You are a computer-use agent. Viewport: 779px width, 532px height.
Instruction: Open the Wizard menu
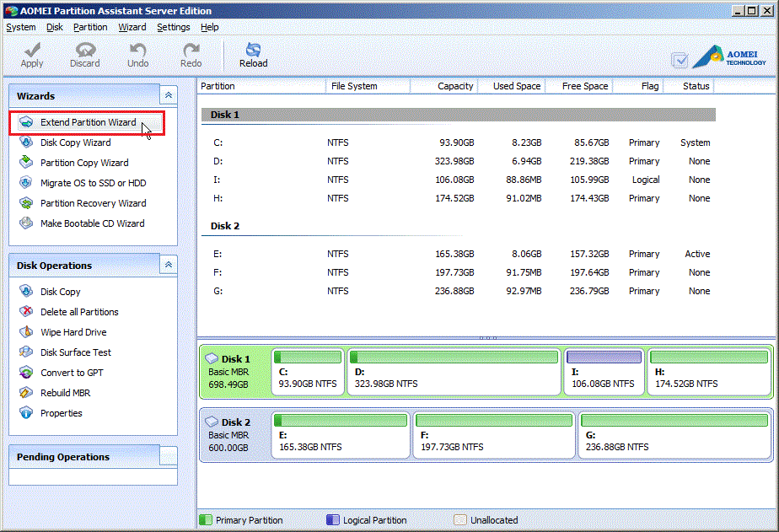pyautogui.click(x=132, y=27)
